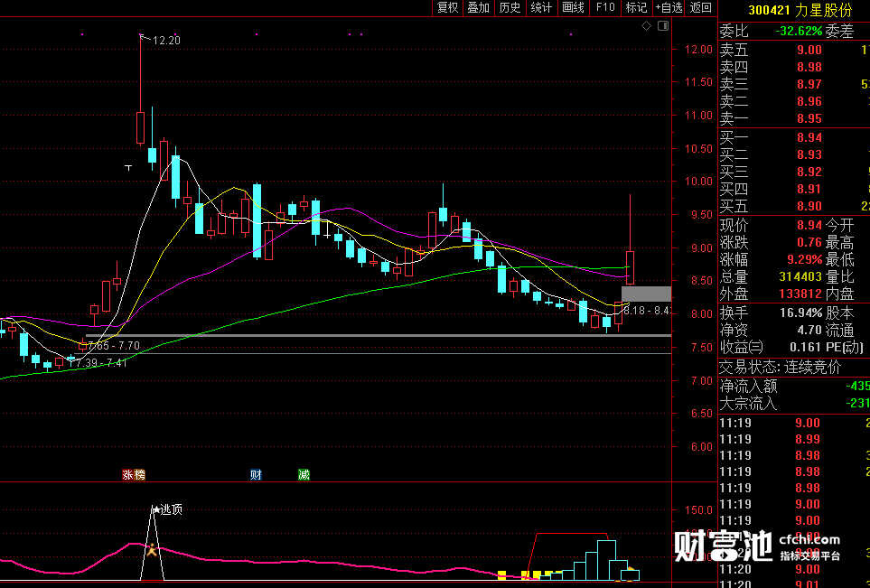The height and width of the screenshot is (588, 870).
Task: Click the 11:19 8.99 tick row
Action: (x=794, y=439)
